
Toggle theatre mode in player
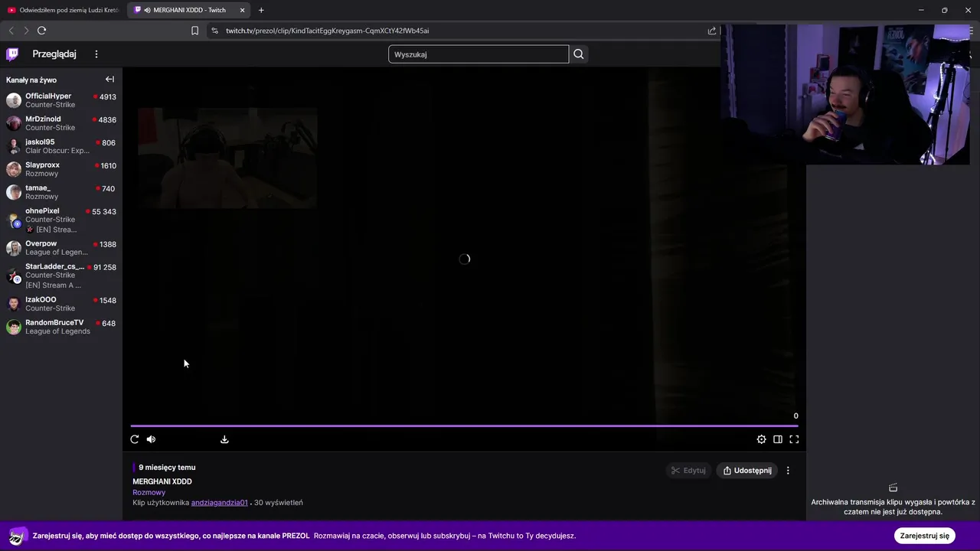(x=778, y=439)
